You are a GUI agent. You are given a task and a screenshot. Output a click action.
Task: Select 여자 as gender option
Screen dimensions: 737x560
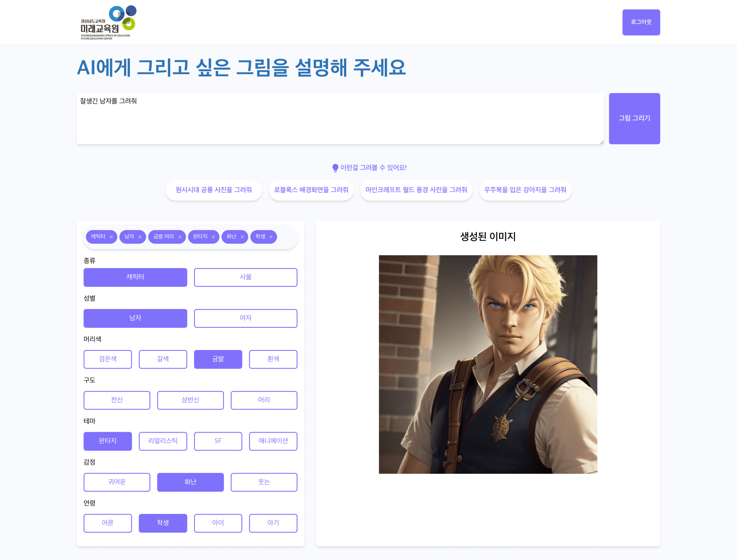point(246,318)
